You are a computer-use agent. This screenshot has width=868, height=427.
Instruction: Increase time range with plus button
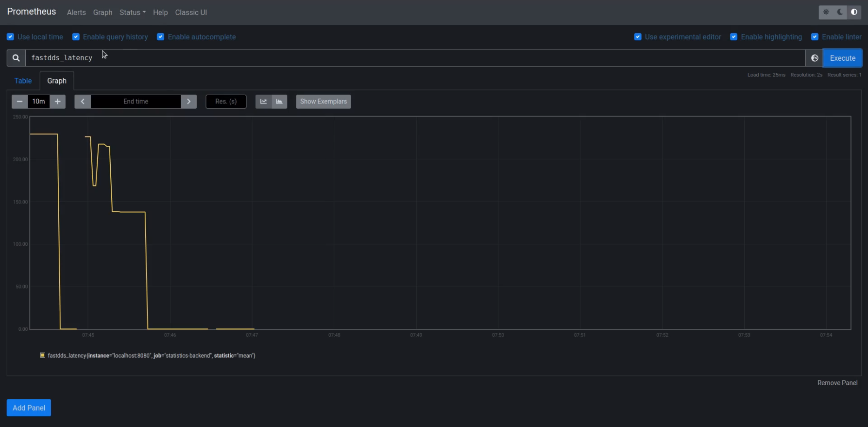[58, 102]
